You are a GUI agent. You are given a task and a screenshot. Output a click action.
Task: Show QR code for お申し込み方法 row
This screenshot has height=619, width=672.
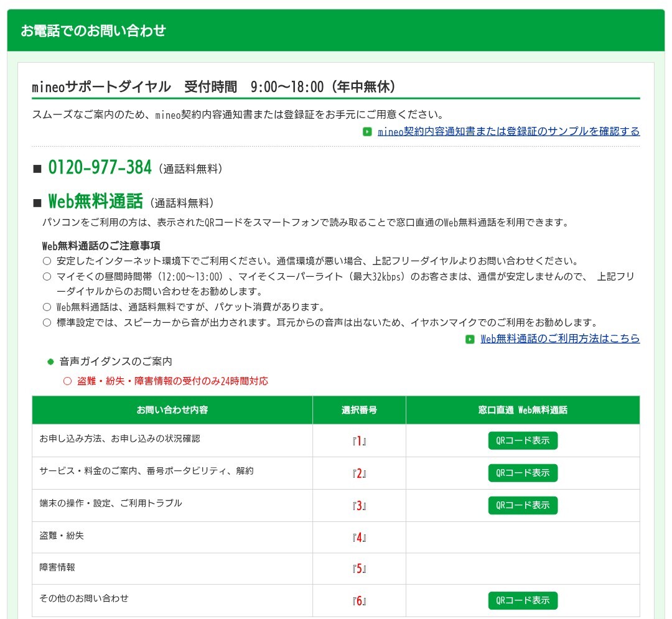pos(523,440)
